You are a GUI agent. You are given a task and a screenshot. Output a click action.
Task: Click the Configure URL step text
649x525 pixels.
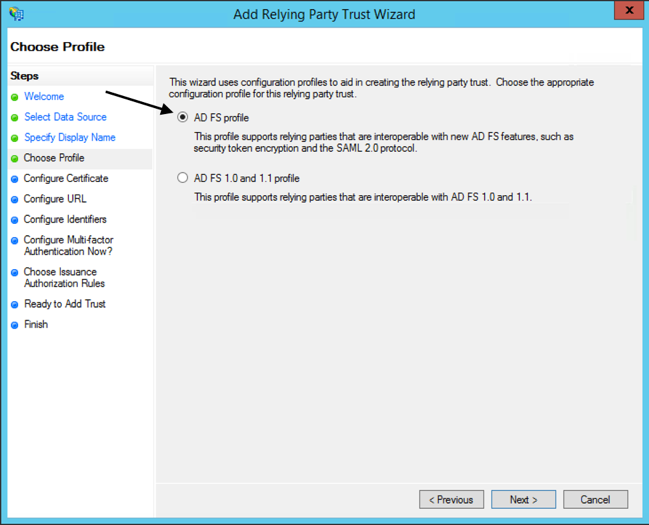point(55,199)
